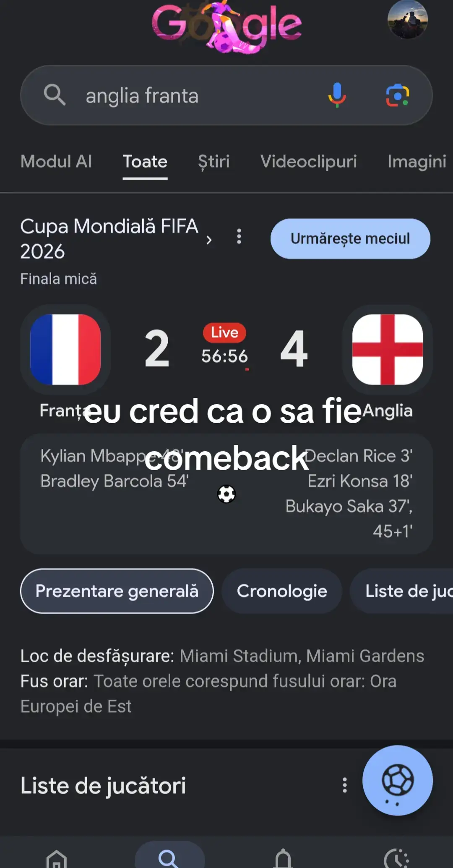Open Google Lens camera search
Screen dimensions: 453x868
(x=397, y=95)
